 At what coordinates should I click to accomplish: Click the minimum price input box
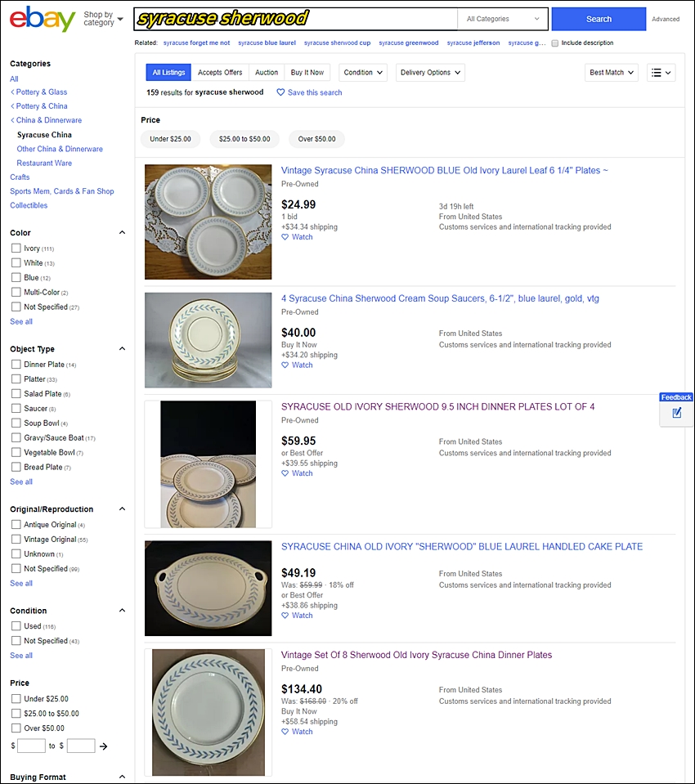(31, 746)
